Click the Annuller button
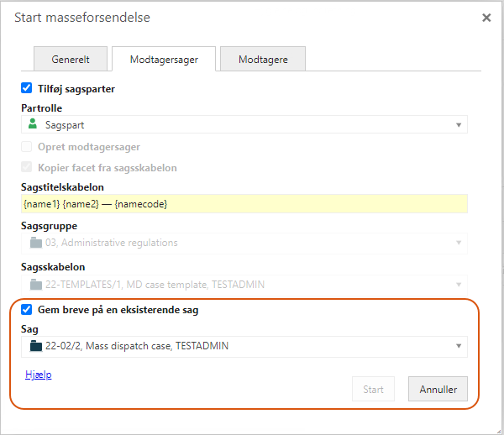504x435 pixels. [438, 389]
